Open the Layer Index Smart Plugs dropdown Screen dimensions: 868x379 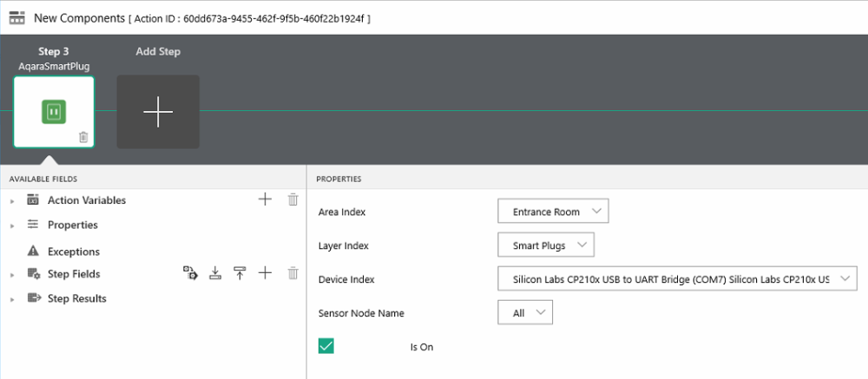click(x=546, y=245)
